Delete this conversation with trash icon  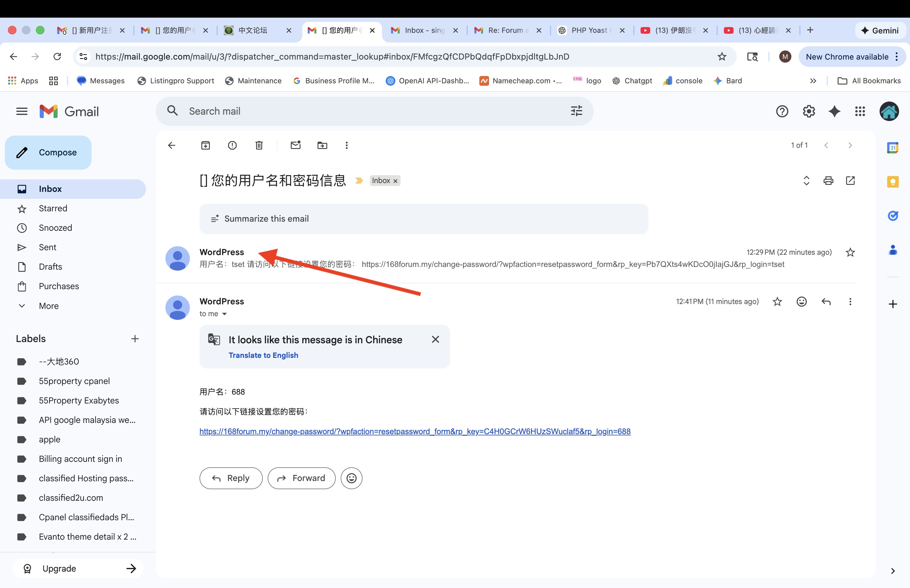point(259,145)
